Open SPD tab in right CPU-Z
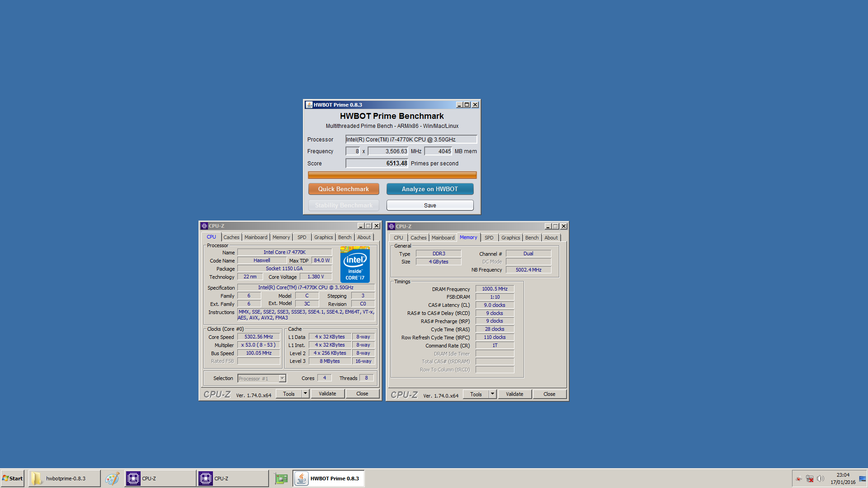This screenshot has width=868, height=488. click(x=489, y=238)
